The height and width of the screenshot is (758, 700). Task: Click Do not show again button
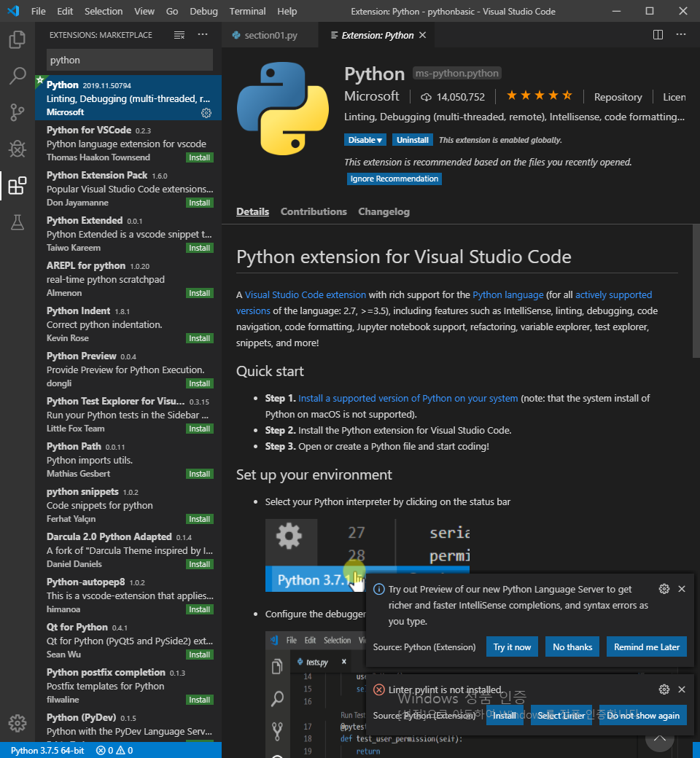pos(643,716)
